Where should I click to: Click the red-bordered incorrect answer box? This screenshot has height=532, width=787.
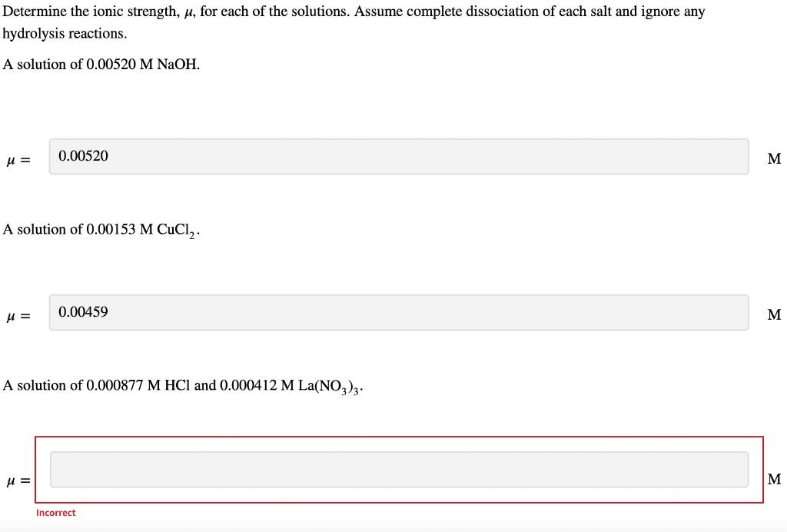[x=400, y=469]
